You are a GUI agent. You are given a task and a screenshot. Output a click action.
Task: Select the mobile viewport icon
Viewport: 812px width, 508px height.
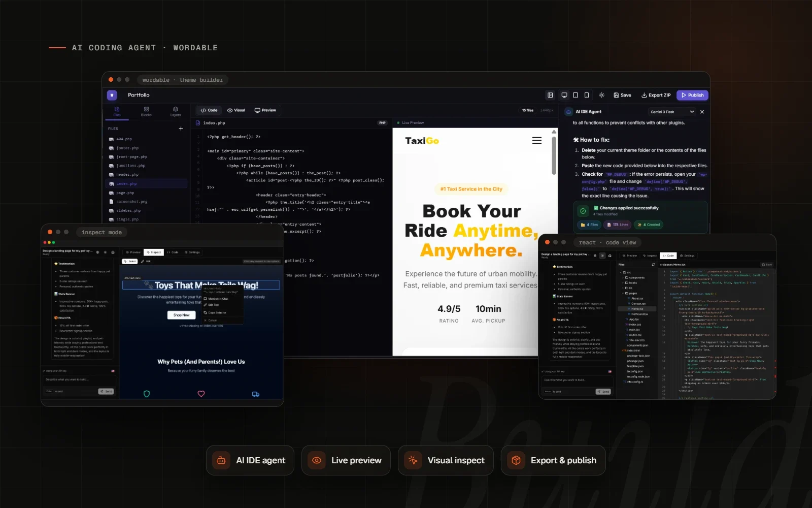pos(587,95)
